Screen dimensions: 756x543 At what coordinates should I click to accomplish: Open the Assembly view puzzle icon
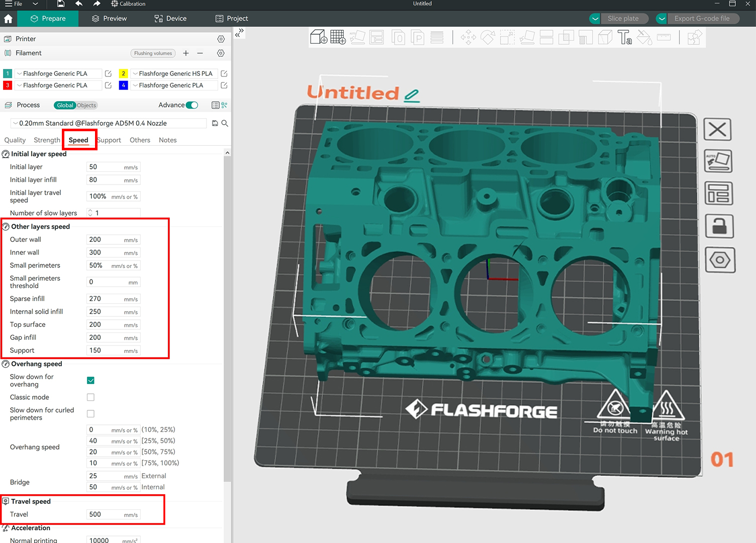[695, 38]
